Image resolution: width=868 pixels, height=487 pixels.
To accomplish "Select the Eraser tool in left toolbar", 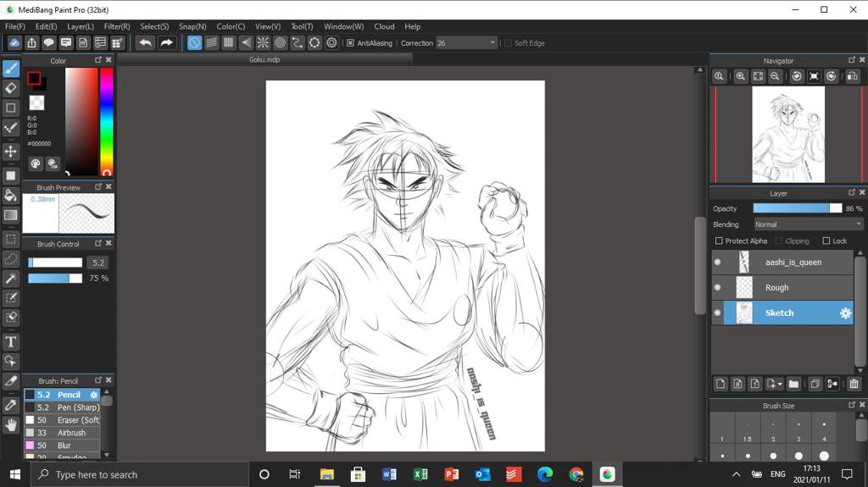I will [x=11, y=88].
